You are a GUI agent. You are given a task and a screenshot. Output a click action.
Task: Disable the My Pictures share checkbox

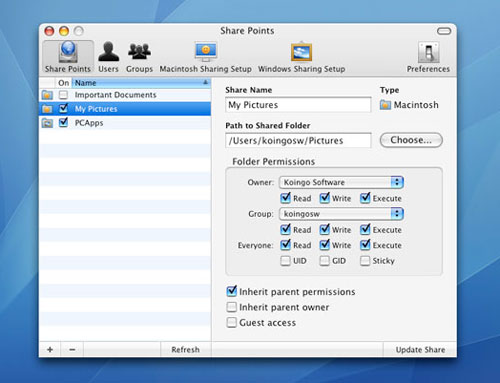pyautogui.click(x=63, y=109)
